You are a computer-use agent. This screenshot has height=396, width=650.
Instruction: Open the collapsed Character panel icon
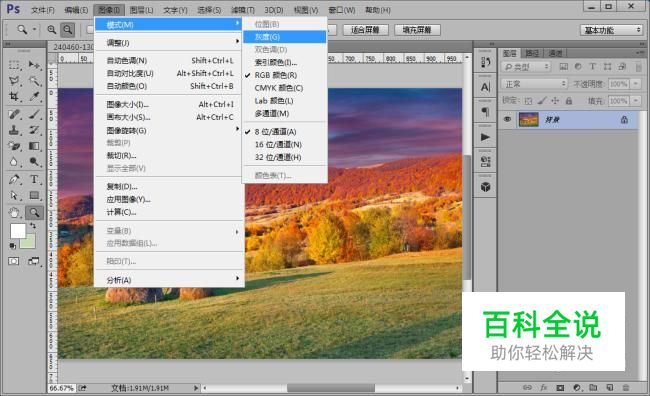[x=485, y=87]
